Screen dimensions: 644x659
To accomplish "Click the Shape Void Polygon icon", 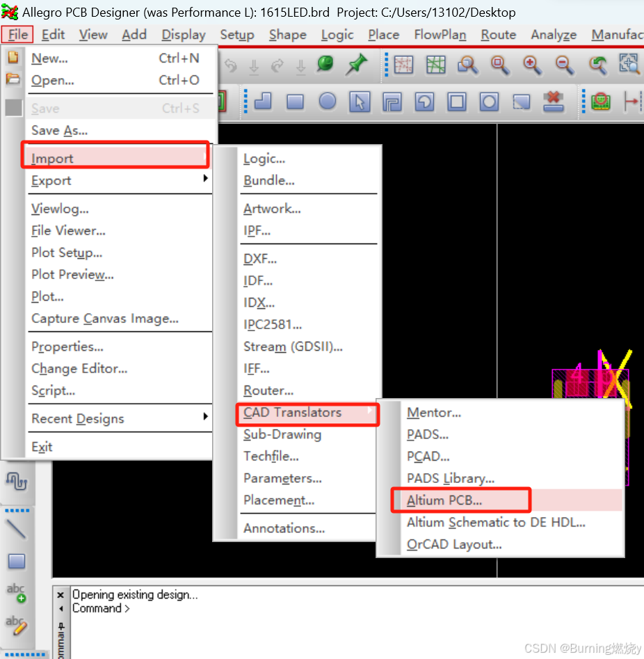I will point(392,102).
